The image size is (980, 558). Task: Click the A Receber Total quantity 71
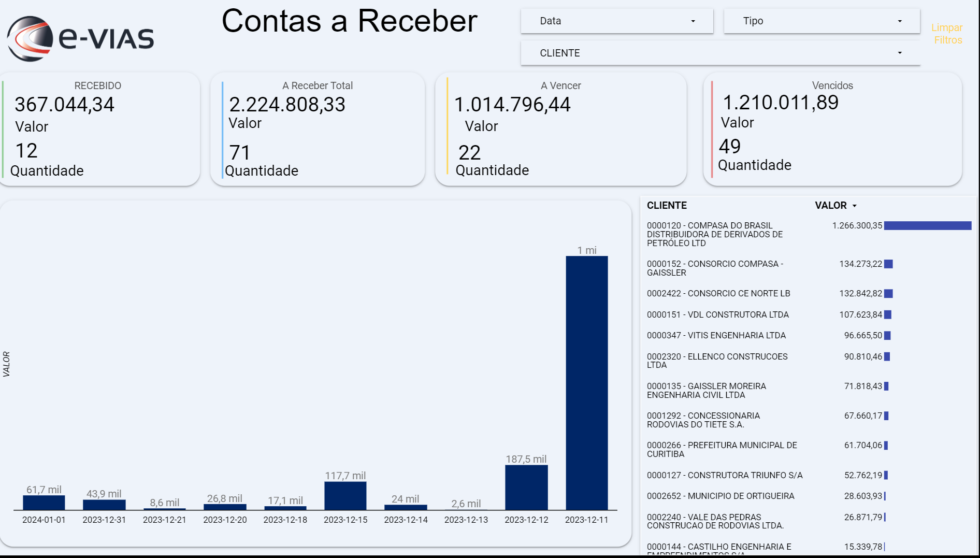tap(240, 153)
